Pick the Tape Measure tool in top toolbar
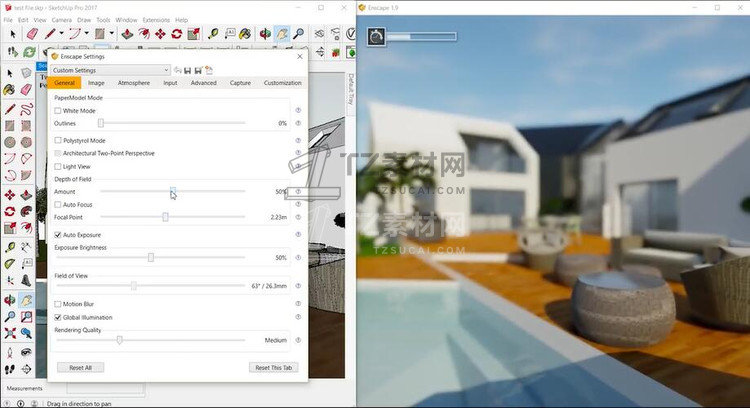Screen dimensions: 750x408 pos(213,34)
